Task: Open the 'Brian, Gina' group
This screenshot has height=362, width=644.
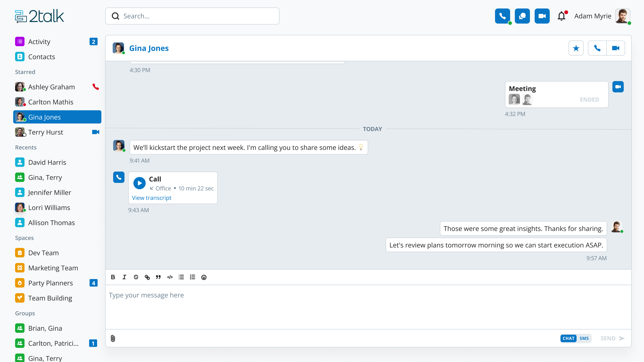Action: [57, 328]
